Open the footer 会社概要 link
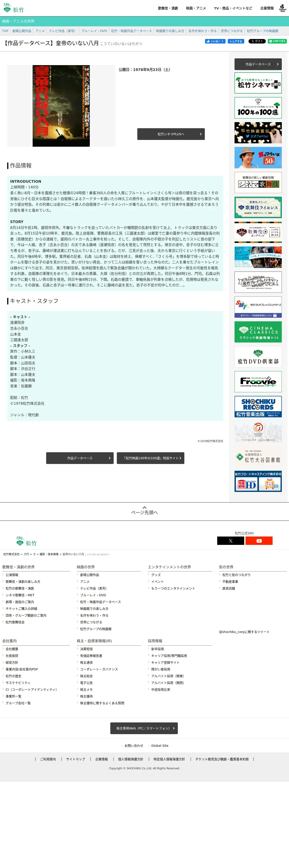 coord(12,649)
